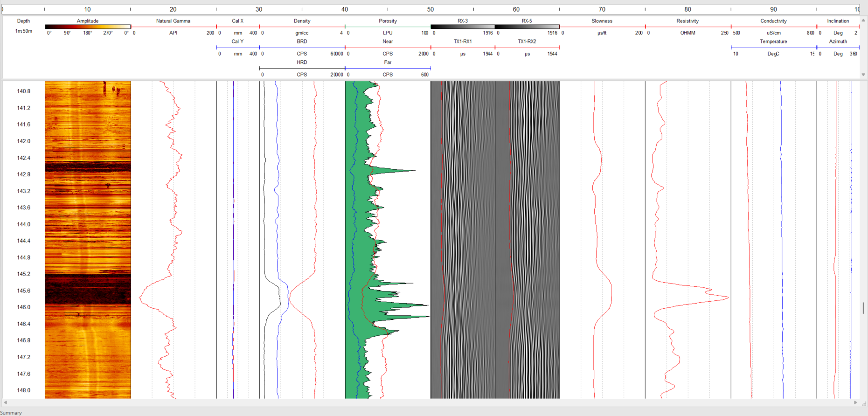868x416 pixels.
Task: Select the Far CPS log title
Action: pos(388,62)
